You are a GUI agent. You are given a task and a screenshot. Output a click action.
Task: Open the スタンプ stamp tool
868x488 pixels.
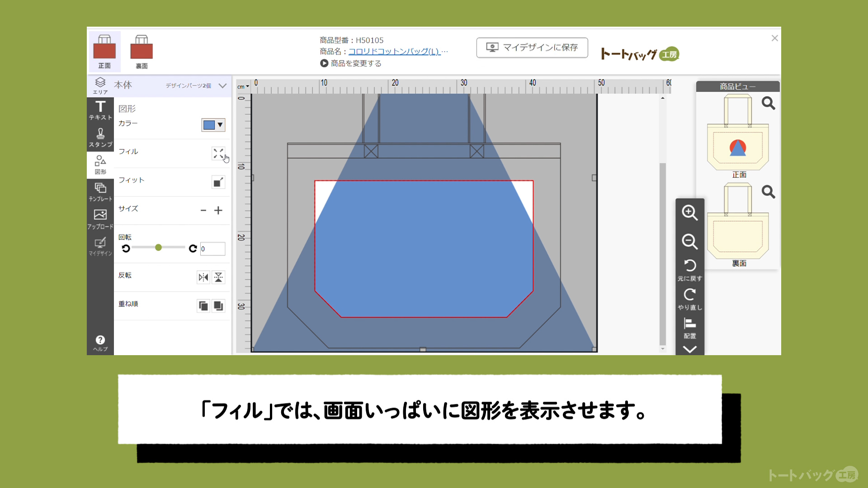click(x=100, y=138)
